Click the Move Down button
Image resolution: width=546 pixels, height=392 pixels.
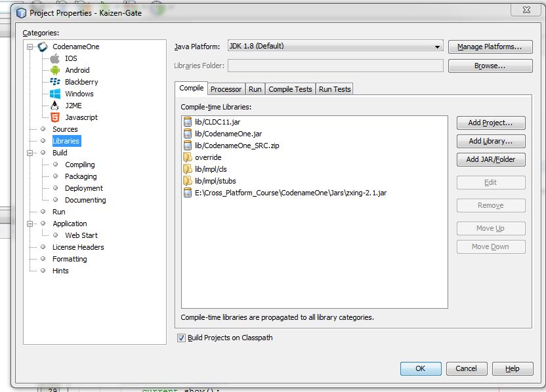pos(491,247)
